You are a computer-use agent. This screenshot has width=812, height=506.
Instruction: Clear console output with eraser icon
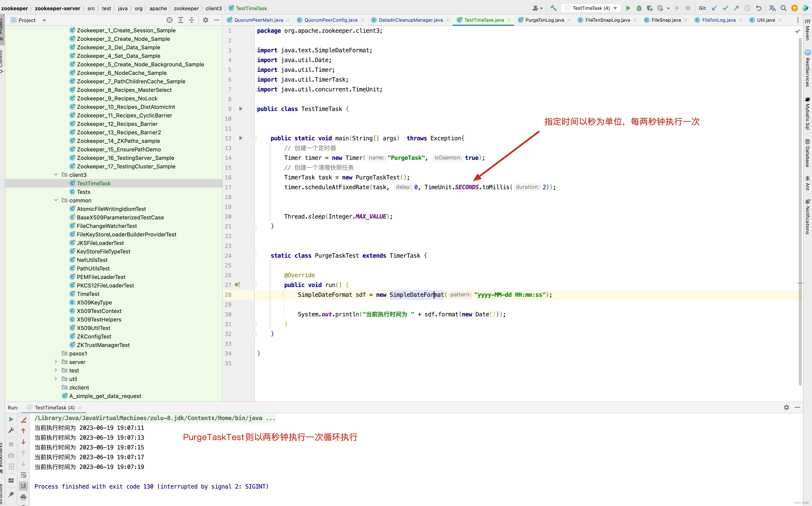pyautogui.click(x=23, y=419)
